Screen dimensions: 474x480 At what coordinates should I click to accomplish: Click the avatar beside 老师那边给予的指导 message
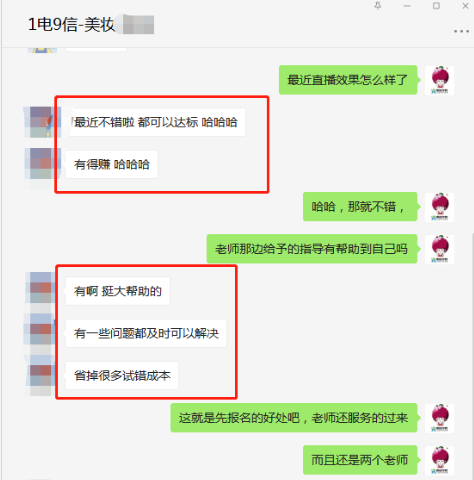(440, 249)
